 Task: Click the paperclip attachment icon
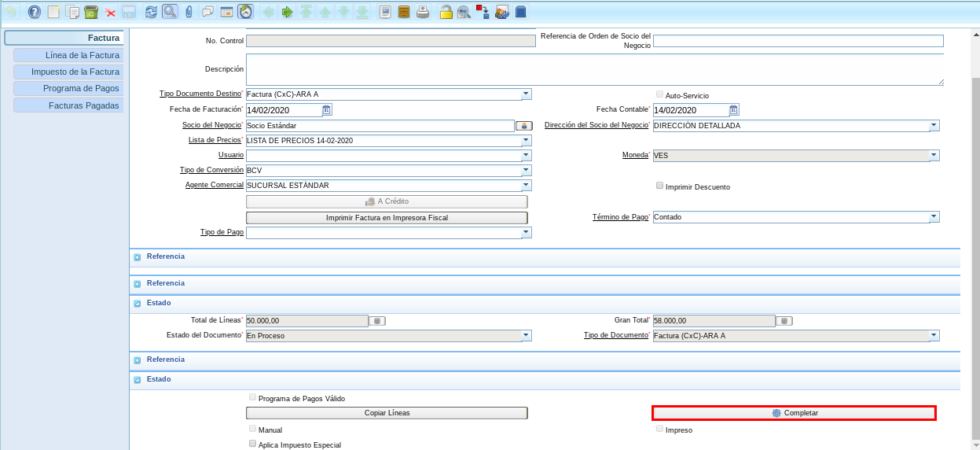click(x=189, y=12)
